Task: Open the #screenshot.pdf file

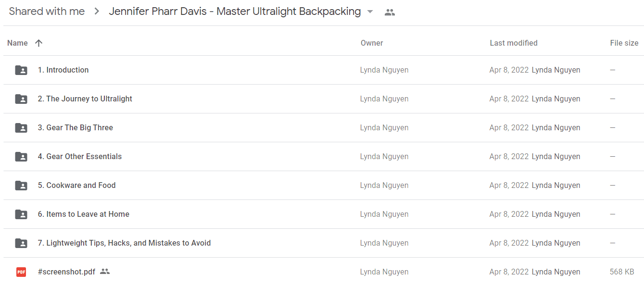Action: click(x=66, y=272)
